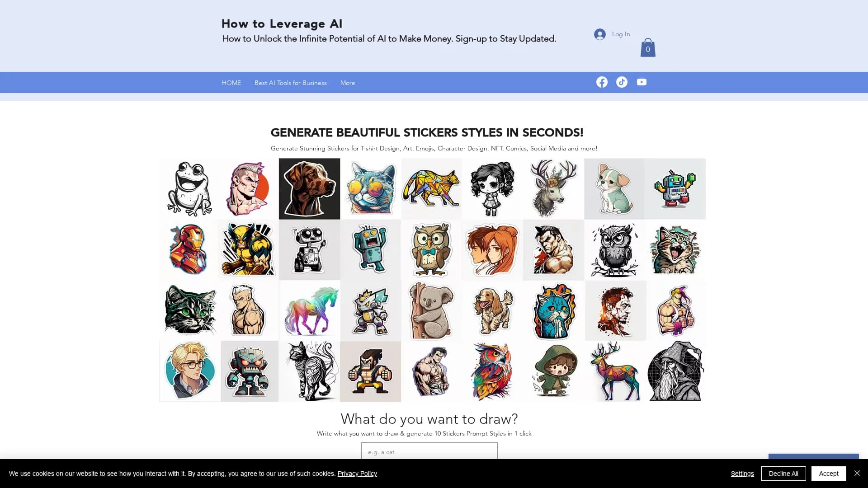Select the frog line-art sticker

pos(189,189)
